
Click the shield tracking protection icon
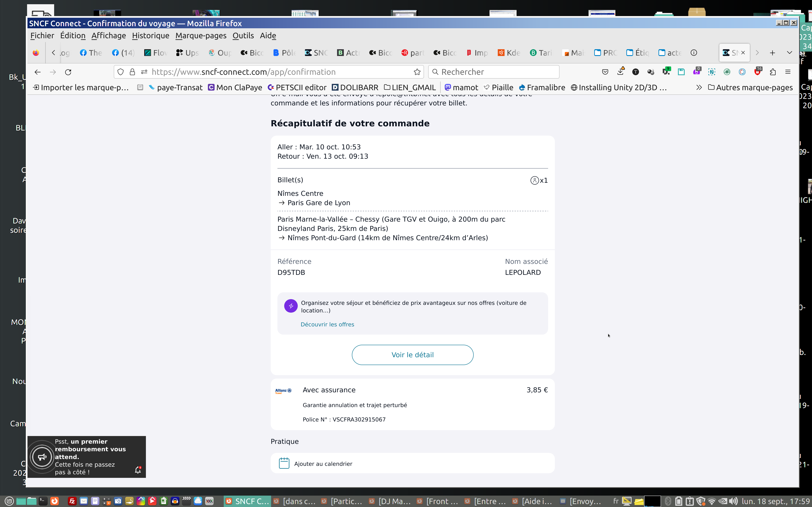(x=121, y=72)
